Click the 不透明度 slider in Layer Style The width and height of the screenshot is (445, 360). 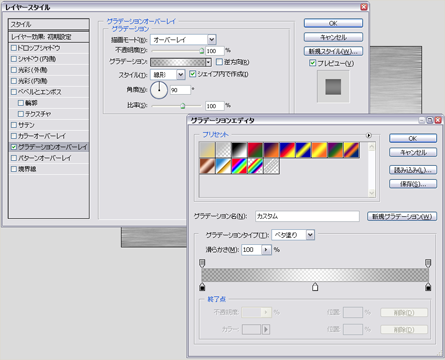177,51
